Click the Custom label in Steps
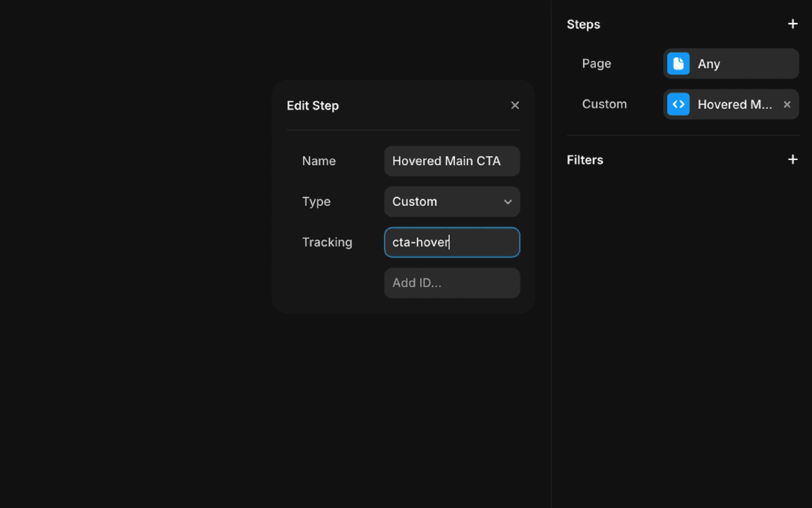Image resolution: width=812 pixels, height=508 pixels. (604, 104)
